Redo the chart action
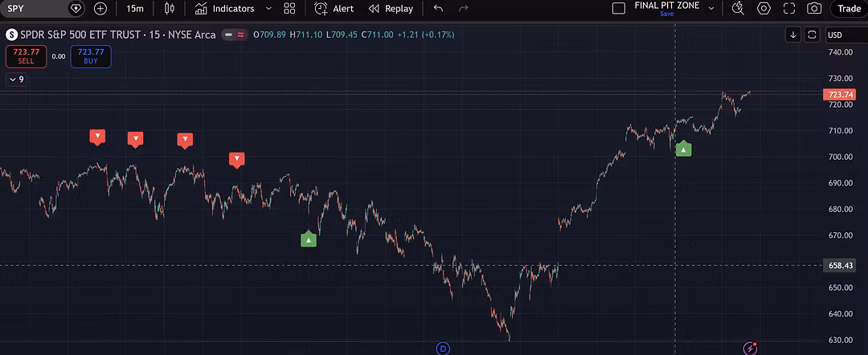The image size is (868, 355). tap(464, 8)
